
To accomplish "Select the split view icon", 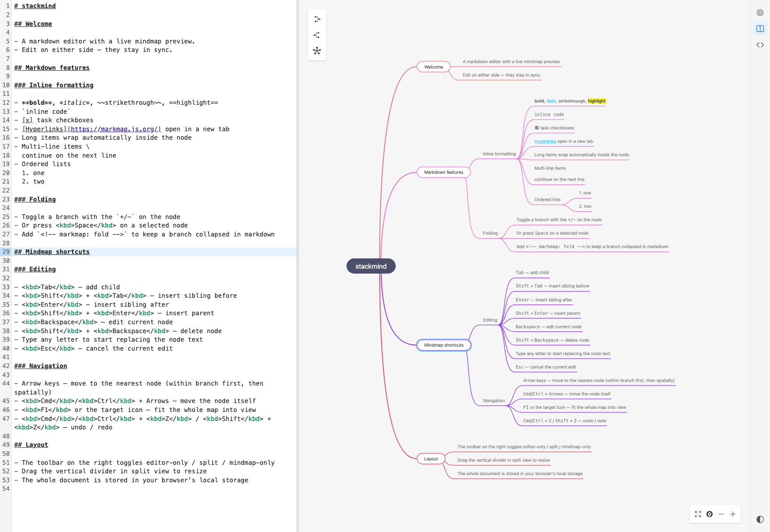I will (760, 29).
